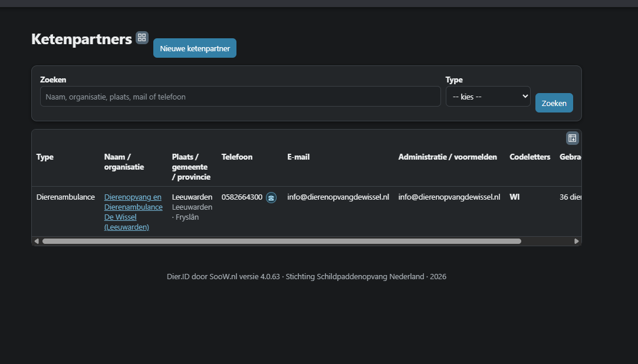Click email in Administratie / voormelden column
The height and width of the screenshot is (364, 638).
(x=449, y=197)
